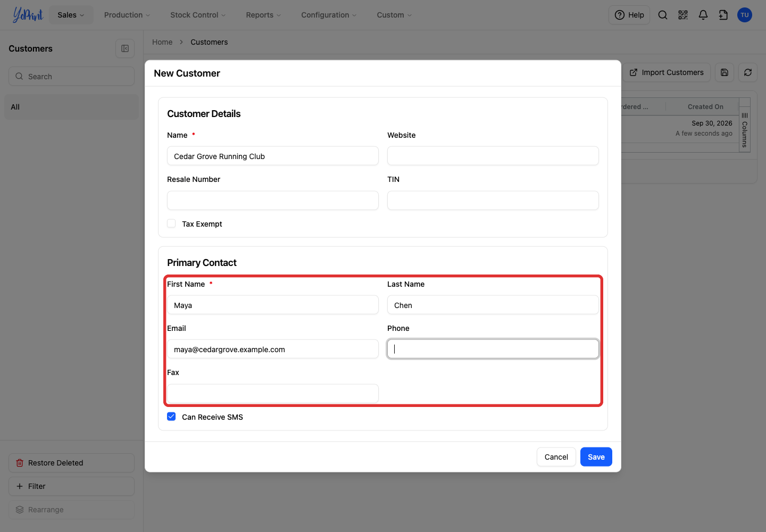The height and width of the screenshot is (532, 766).
Task: Toggle the Tax Exempt checkbox
Action: tap(171, 223)
